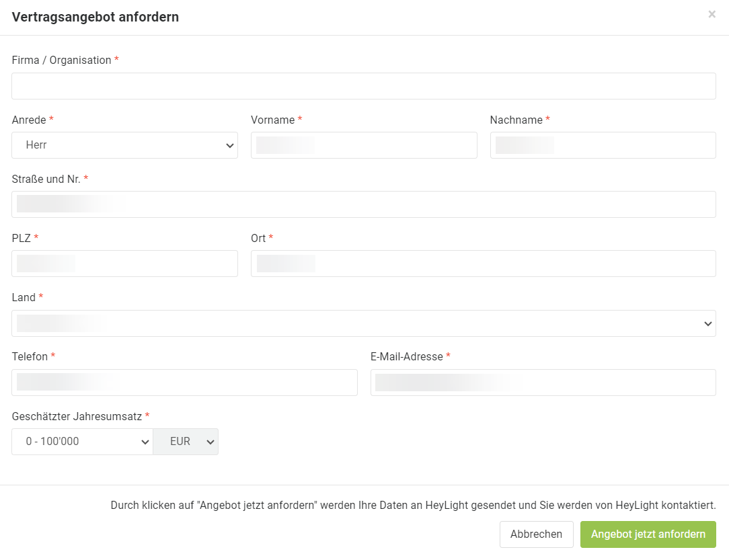
Task: Open the Anrede dropdown showing Herr
Action: pos(124,145)
